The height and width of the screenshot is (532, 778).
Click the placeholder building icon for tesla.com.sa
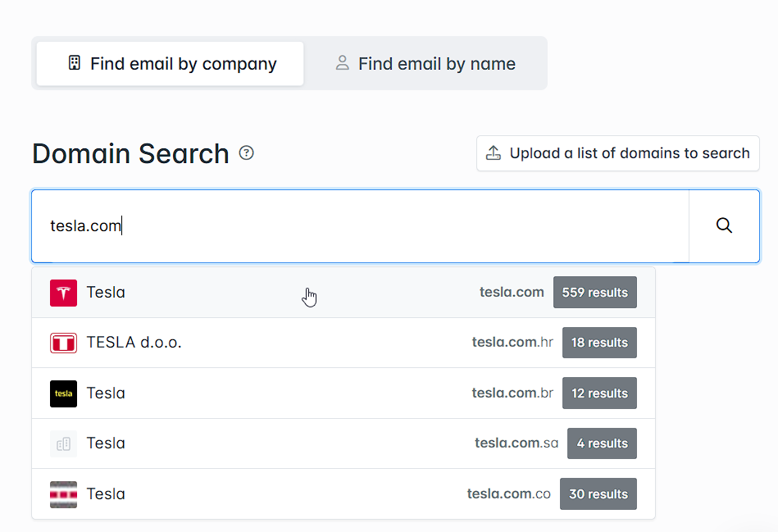point(63,443)
